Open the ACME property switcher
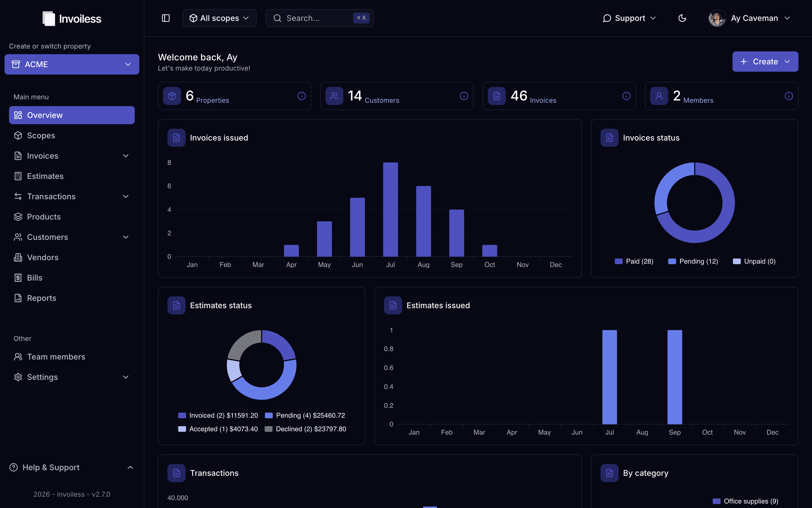Screen dimensions: 812x508 (72, 64)
